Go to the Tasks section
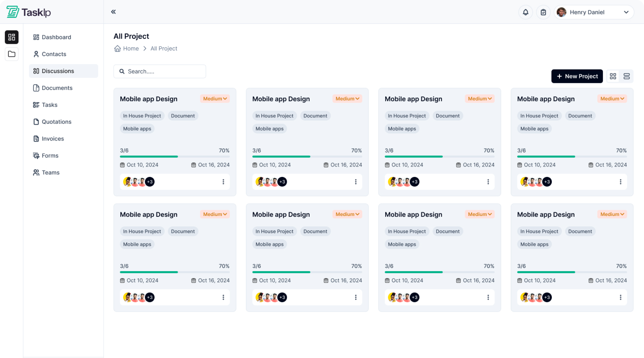 49,105
